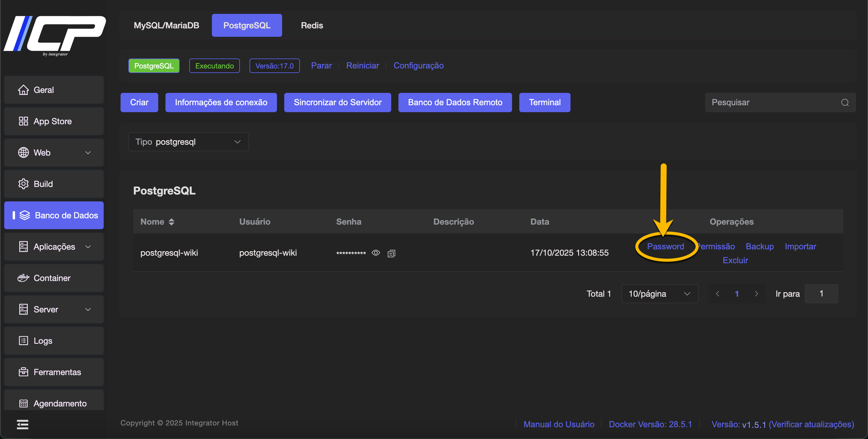Switch to the MySQL/MariaDB tab
868x439 pixels.
pyautogui.click(x=166, y=25)
